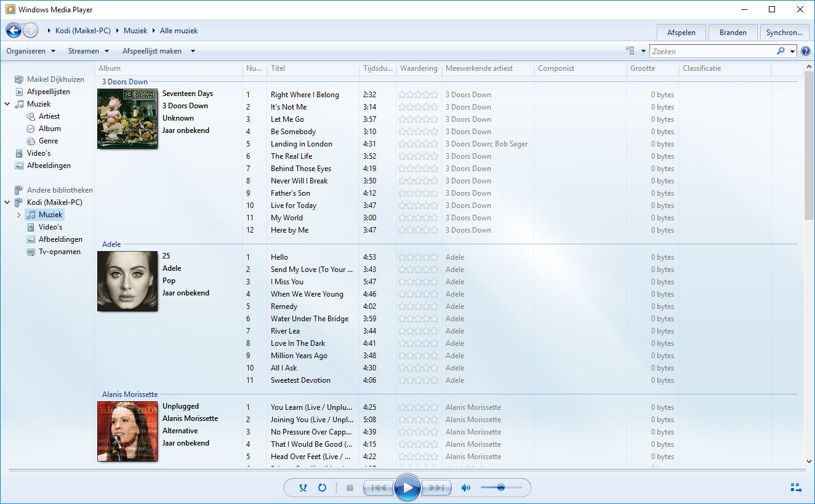Sort by the Tijdsduur column header
The height and width of the screenshot is (504, 815).
[377, 68]
